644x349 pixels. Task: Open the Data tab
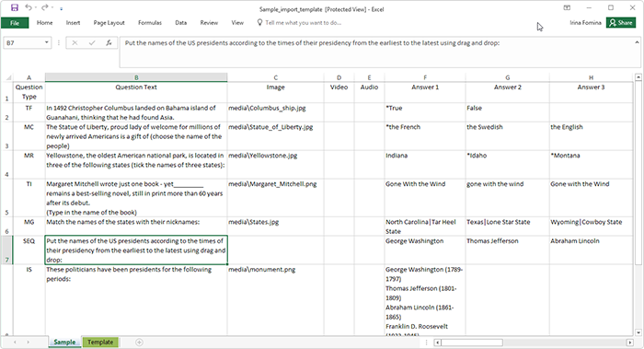[x=181, y=23]
